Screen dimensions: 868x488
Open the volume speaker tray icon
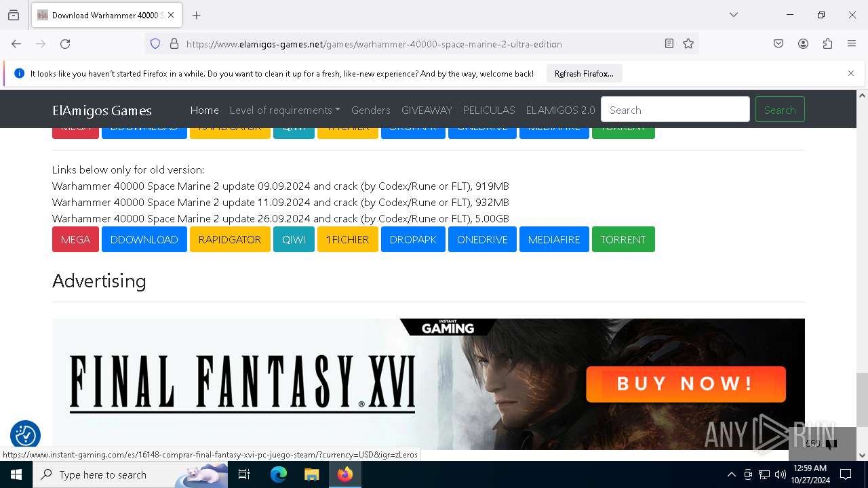tap(780, 474)
